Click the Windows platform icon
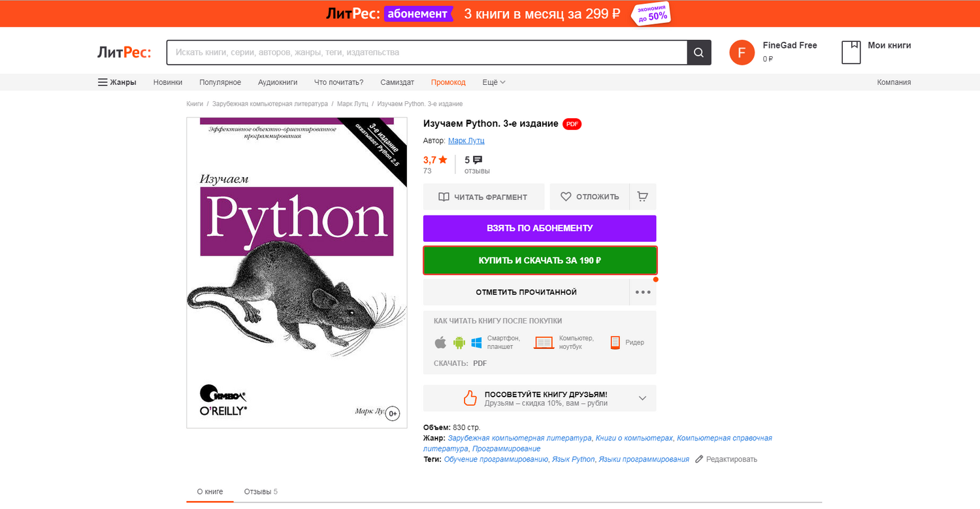The width and height of the screenshot is (980, 509). click(x=476, y=342)
